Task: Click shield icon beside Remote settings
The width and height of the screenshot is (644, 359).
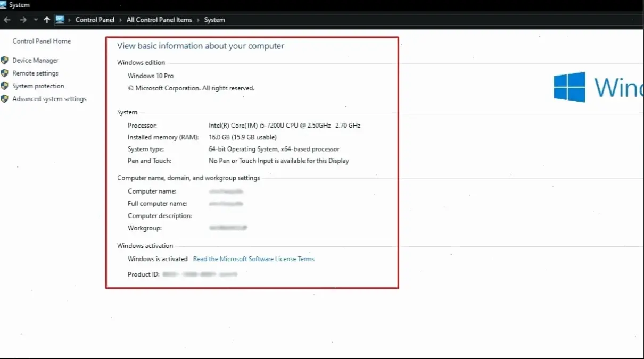Action: click(x=5, y=73)
